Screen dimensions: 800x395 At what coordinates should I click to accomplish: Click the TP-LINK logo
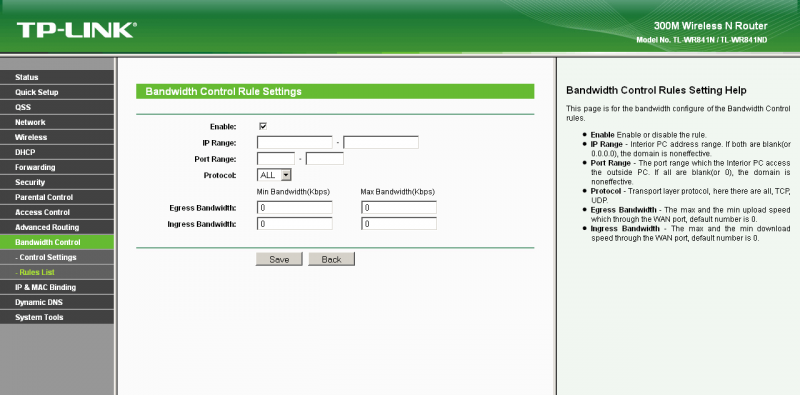pos(77,30)
